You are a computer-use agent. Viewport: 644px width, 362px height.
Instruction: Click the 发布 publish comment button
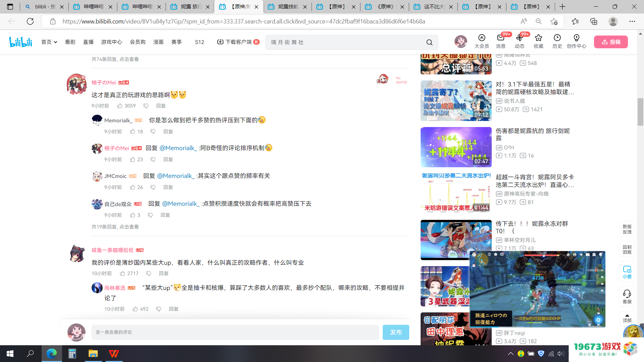click(396, 332)
